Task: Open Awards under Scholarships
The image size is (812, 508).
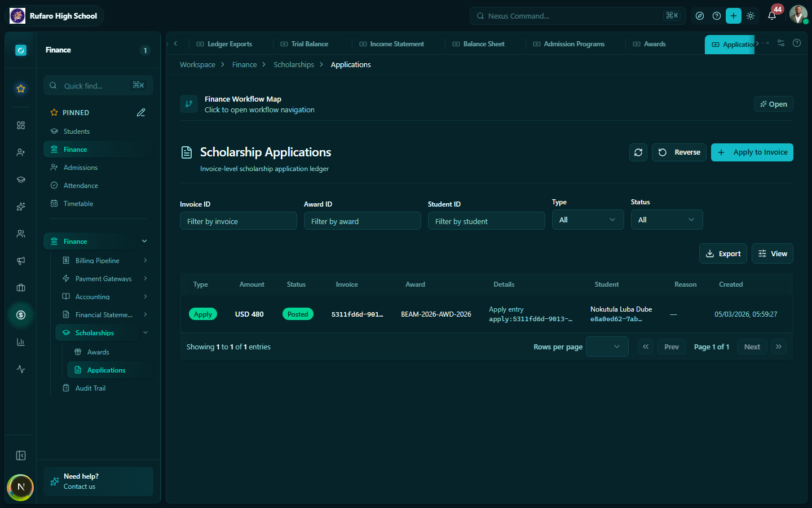Action: click(110, 352)
